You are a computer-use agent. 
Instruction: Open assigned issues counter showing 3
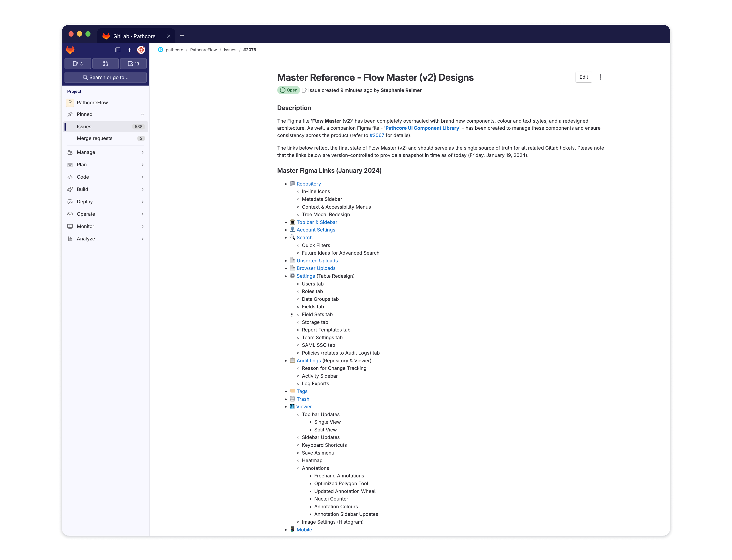(78, 64)
